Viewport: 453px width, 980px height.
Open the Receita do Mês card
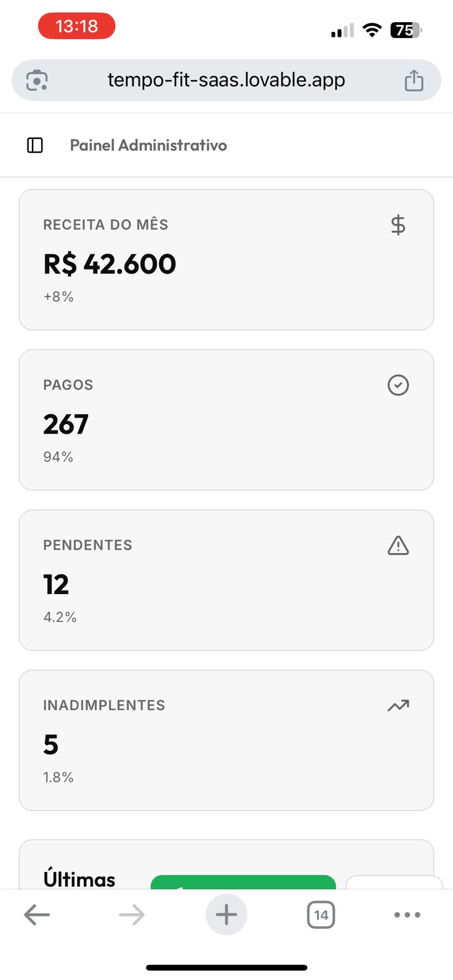226,260
